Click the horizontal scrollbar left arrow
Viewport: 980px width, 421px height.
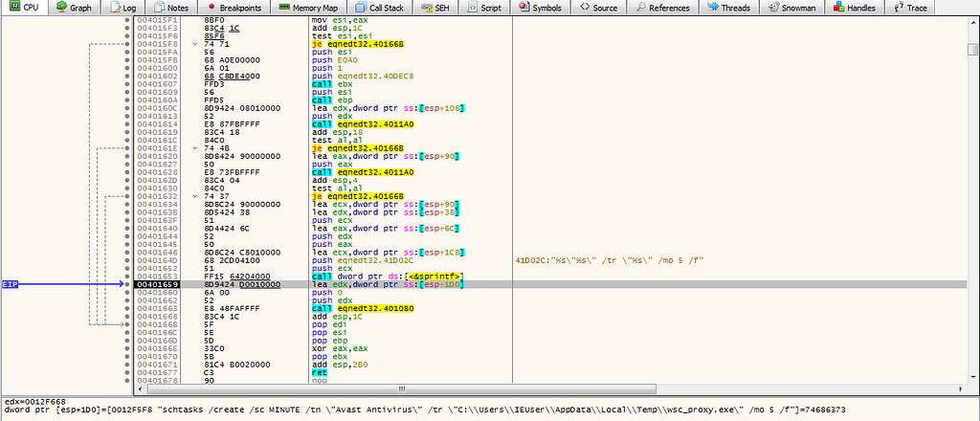[x=140, y=388]
